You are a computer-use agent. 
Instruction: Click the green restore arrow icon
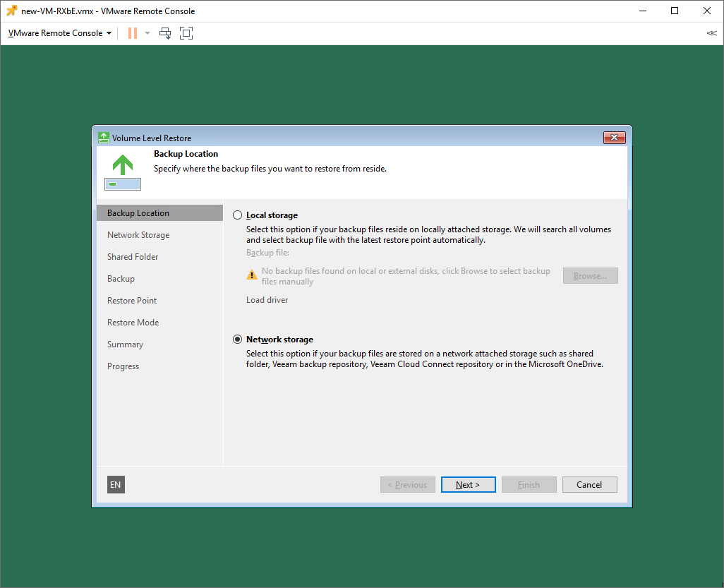[123, 172]
